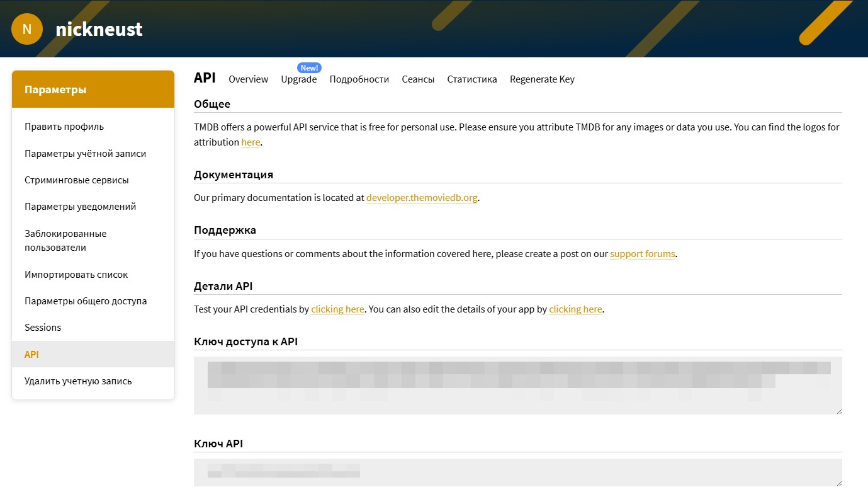Open Параметры общего доступа
The height and width of the screenshot is (499, 868).
pos(86,301)
